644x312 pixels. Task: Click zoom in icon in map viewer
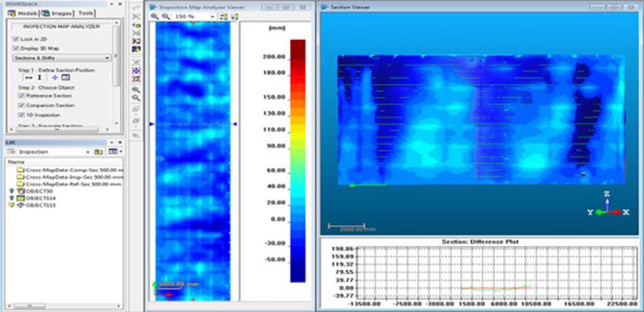[155, 15]
